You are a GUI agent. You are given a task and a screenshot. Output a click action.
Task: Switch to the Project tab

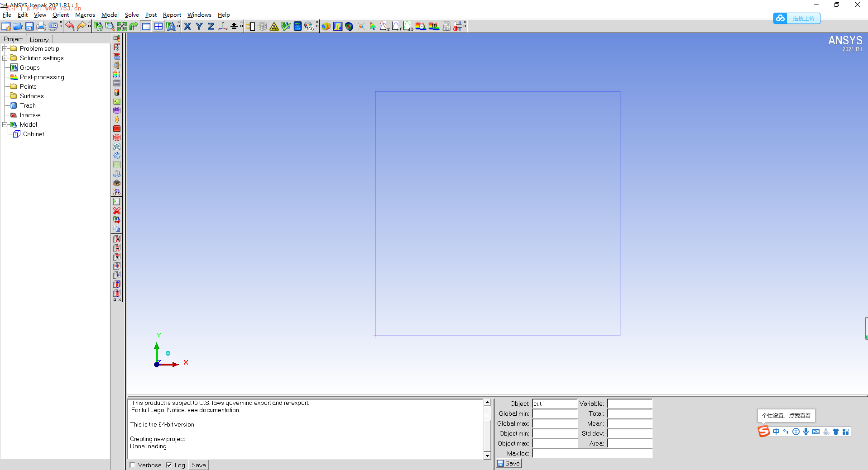(x=13, y=39)
